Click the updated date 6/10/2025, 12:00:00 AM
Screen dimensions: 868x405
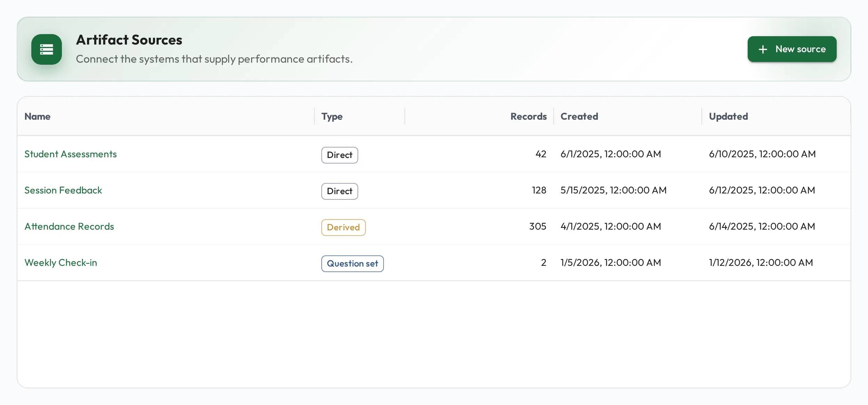point(762,154)
